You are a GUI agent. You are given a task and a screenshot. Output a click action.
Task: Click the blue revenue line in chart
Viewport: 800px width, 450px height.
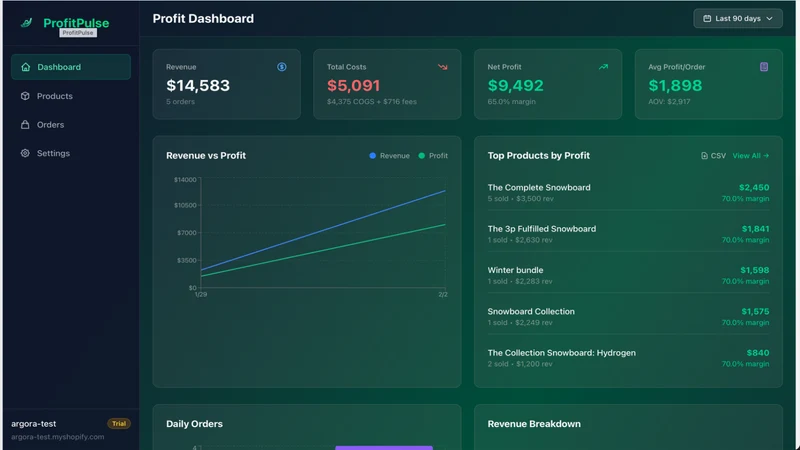coord(323,230)
